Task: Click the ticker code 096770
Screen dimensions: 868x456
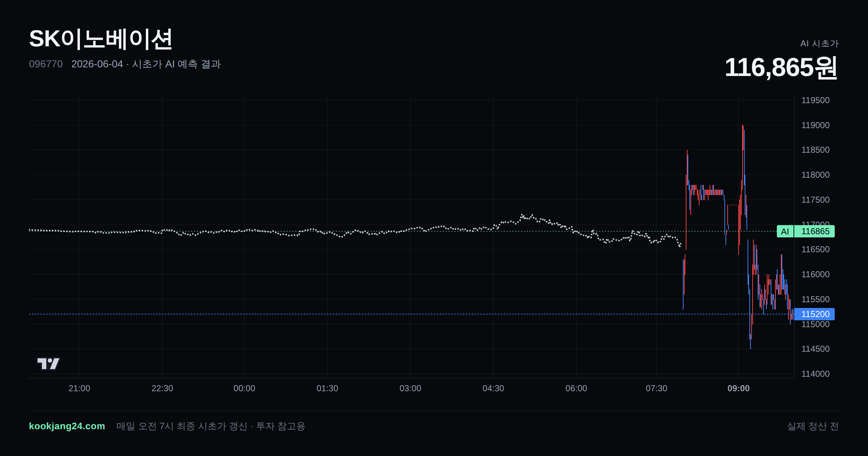Action: point(46,64)
